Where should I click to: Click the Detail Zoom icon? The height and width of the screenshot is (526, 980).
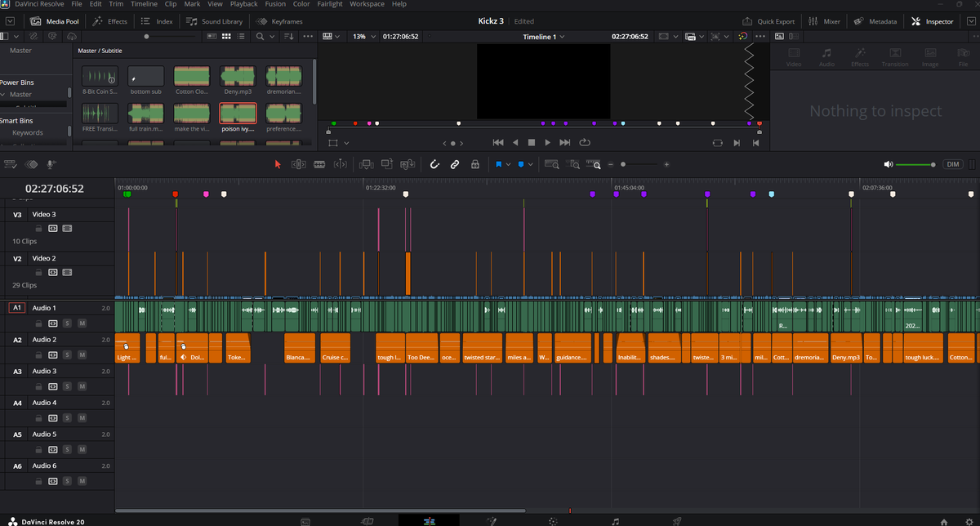[x=573, y=164]
